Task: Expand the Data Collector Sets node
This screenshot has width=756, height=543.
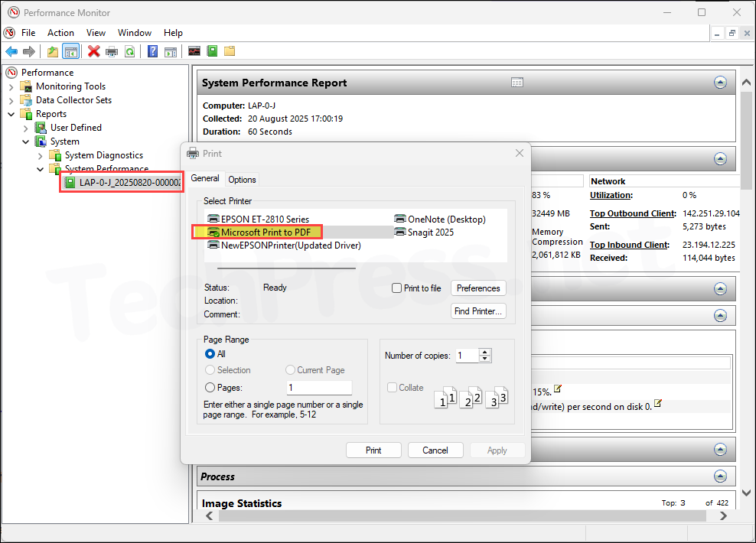Action: pyautogui.click(x=11, y=101)
